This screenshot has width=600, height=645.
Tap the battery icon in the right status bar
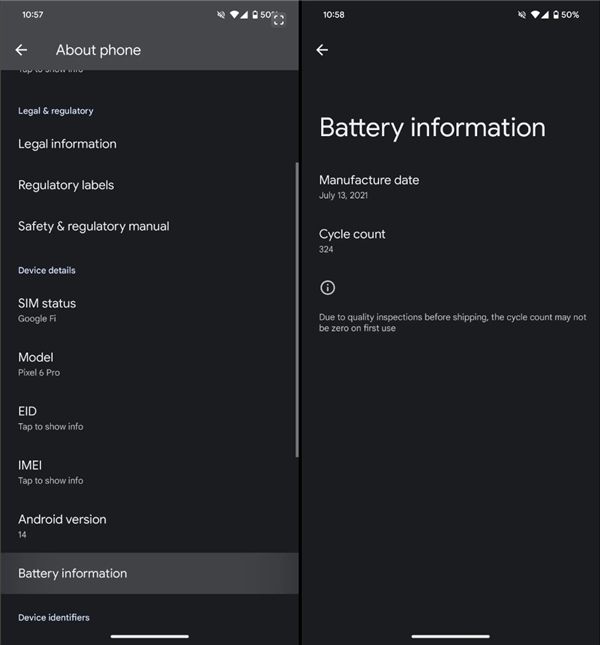click(x=556, y=15)
